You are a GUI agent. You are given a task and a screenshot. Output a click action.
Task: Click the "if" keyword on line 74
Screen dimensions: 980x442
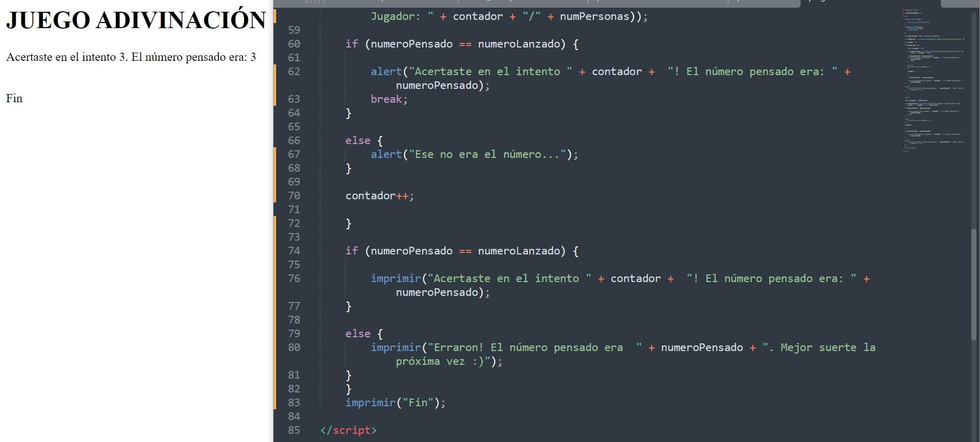352,251
